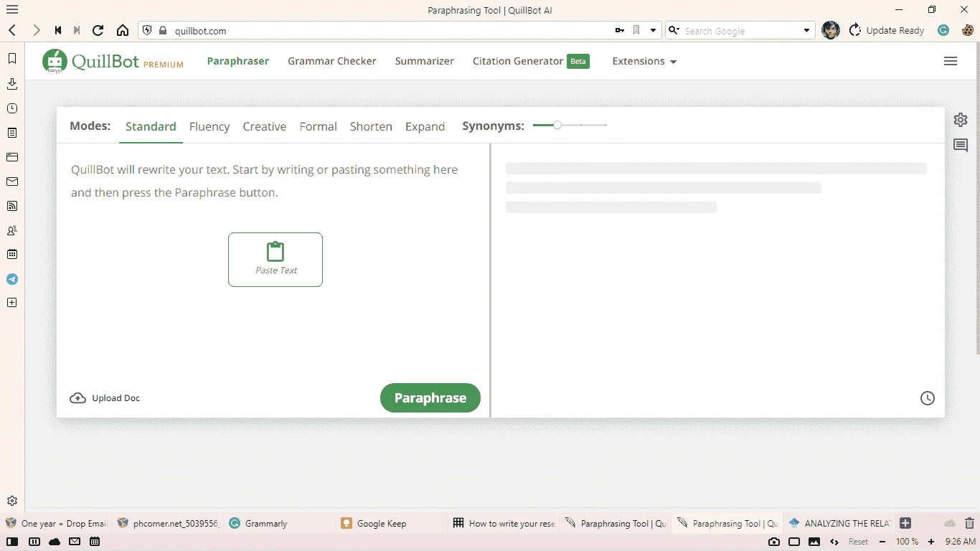Image resolution: width=980 pixels, height=551 pixels.
Task: Reload the current page
Action: [98, 30]
